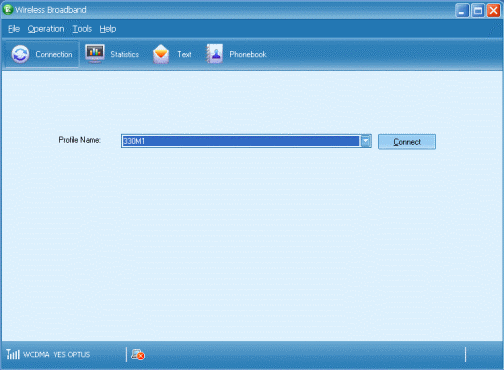
Task: Click the YES OPTUS operator text
Action: (72, 354)
